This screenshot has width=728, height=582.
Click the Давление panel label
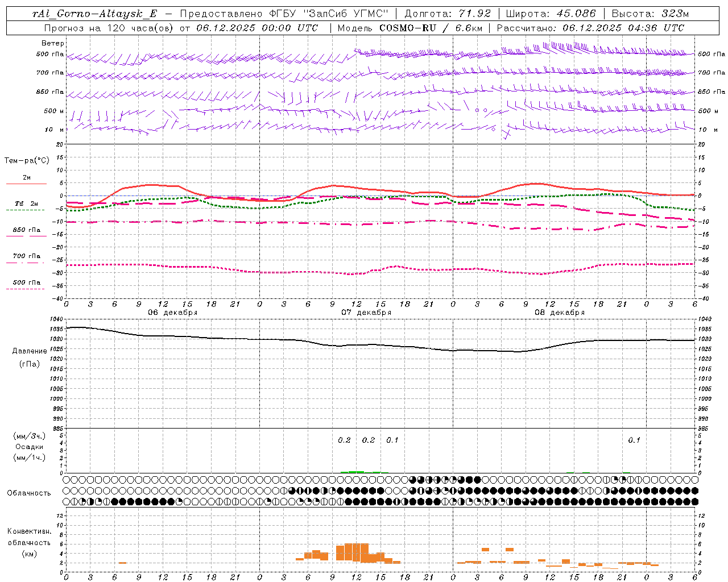(x=29, y=351)
